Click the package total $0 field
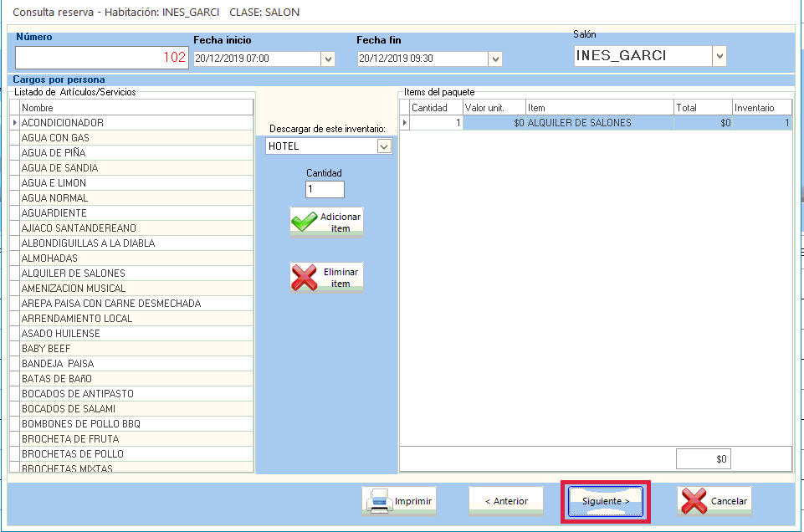 (704, 459)
